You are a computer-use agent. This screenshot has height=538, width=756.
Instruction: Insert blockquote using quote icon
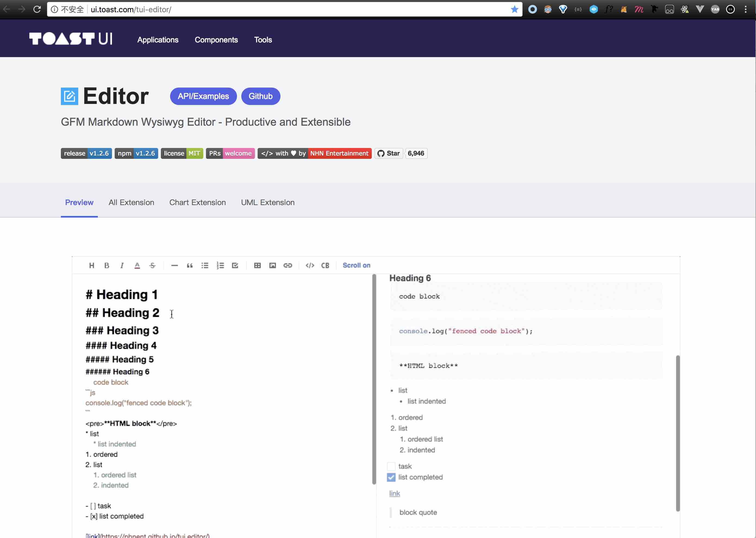pos(190,265)
